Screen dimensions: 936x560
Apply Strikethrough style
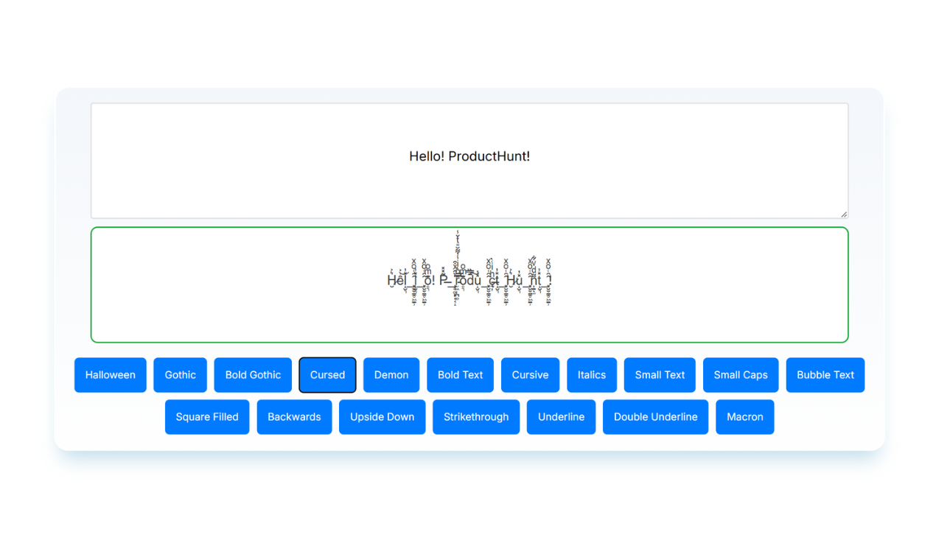476,417
